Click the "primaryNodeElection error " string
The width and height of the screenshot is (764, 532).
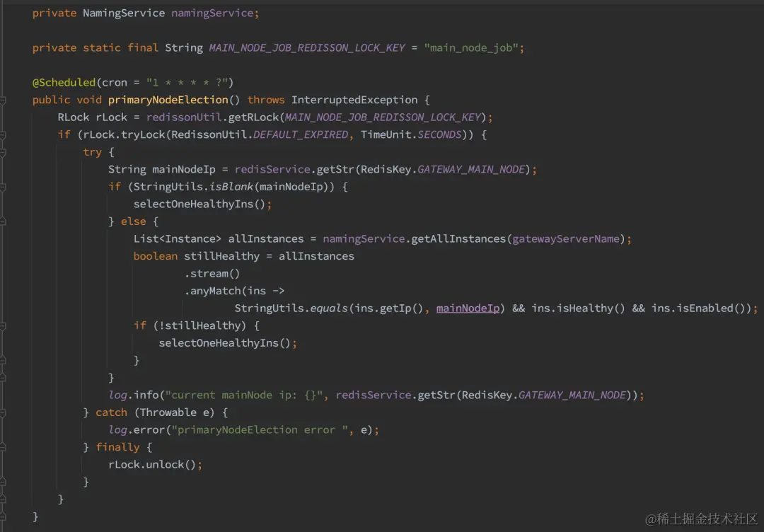(x=260, y=430)
